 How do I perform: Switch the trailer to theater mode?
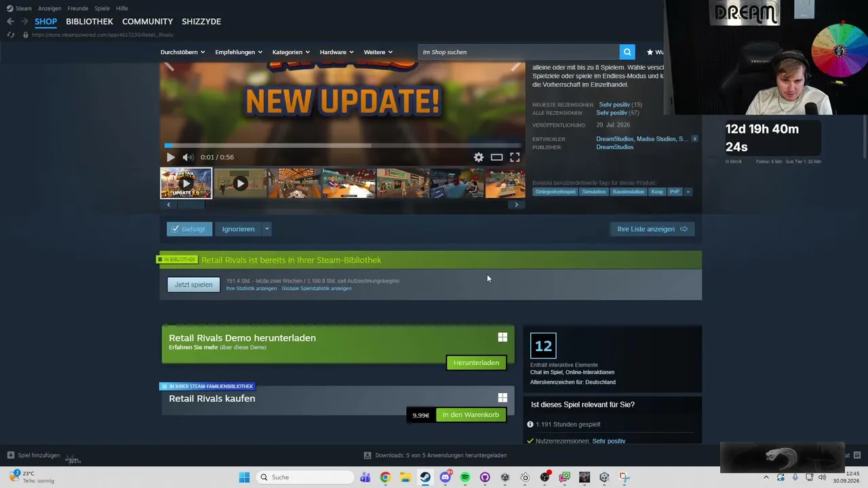click(496, 157)
